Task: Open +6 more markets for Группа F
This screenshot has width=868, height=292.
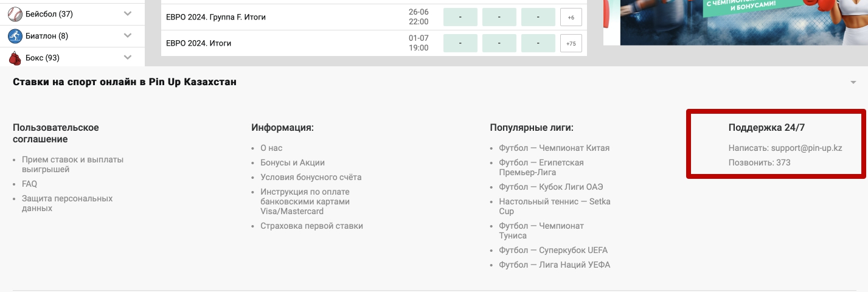Action: [x=571, y=17]
